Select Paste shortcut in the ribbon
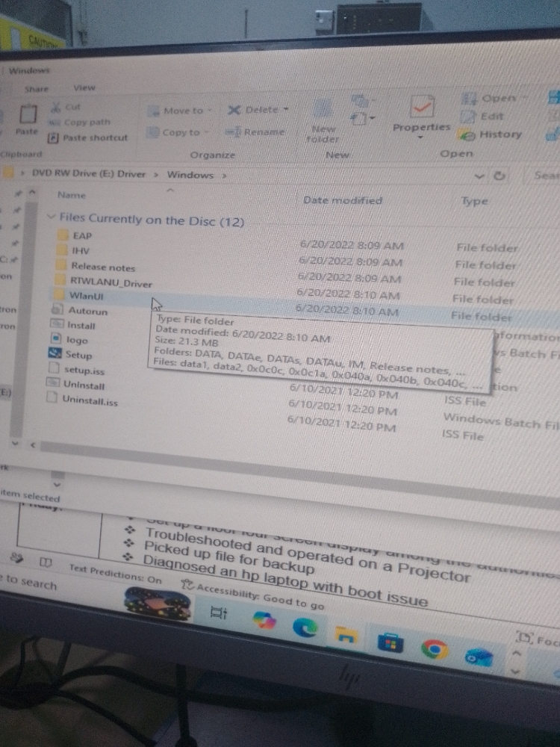 click(88, 137)
